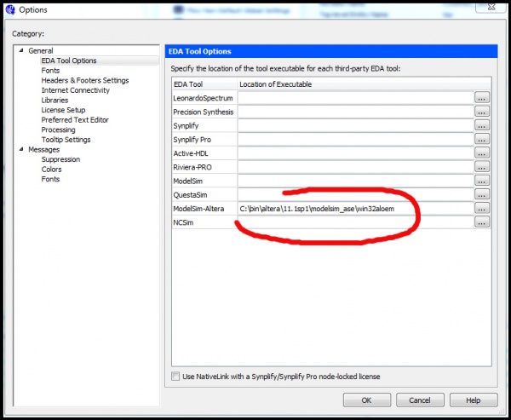The image size is (511, 420).
Task: Browse for NCSim executable location
Action: pyautogui.click(x=482, y=222)
